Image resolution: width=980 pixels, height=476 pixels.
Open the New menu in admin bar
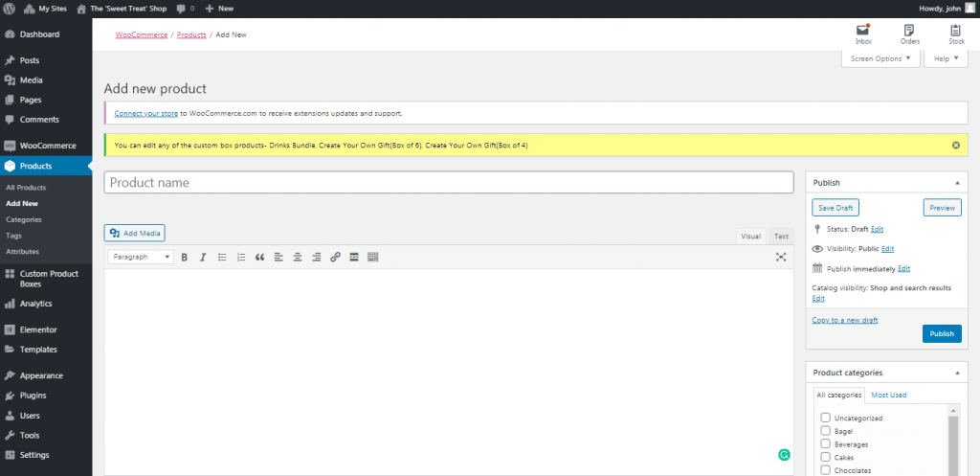219,9
